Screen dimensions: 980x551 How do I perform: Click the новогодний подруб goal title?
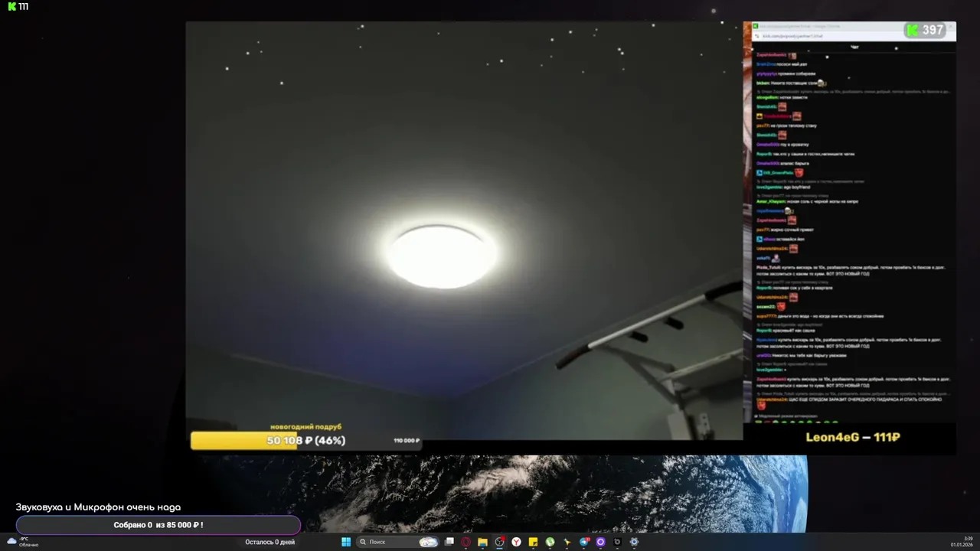(305, 426)
